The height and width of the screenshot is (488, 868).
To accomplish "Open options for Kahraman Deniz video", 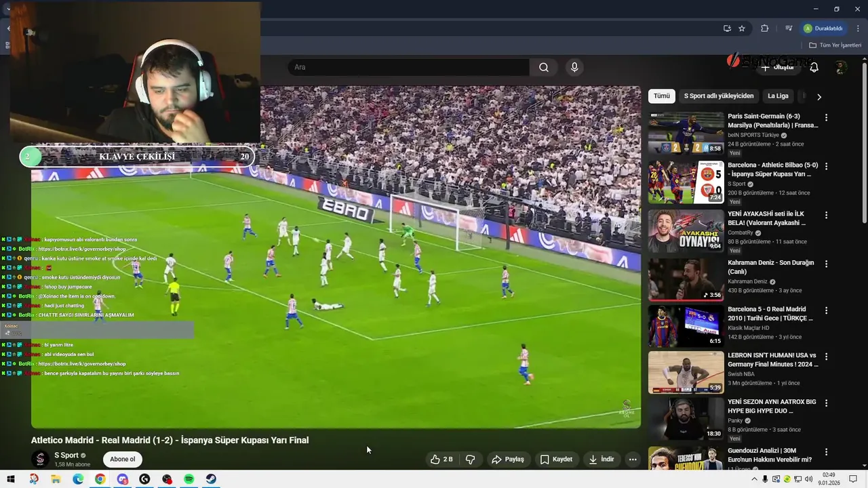I will pos(826,264).
